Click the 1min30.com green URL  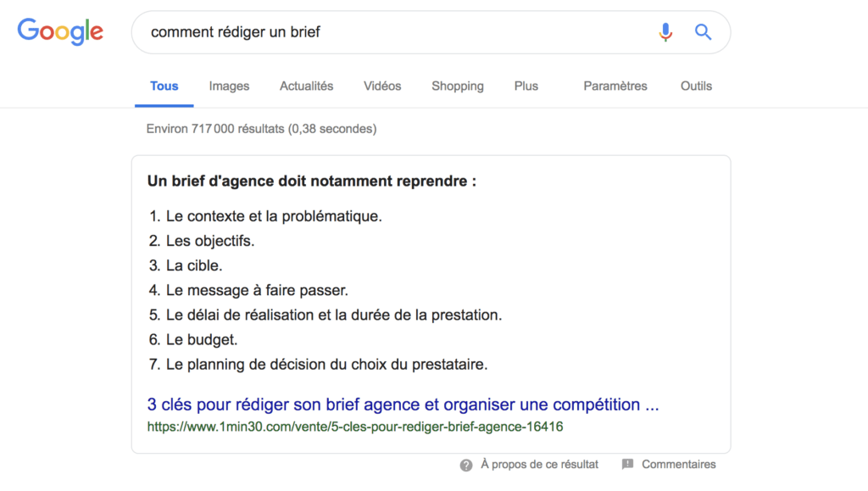[355, 427]
